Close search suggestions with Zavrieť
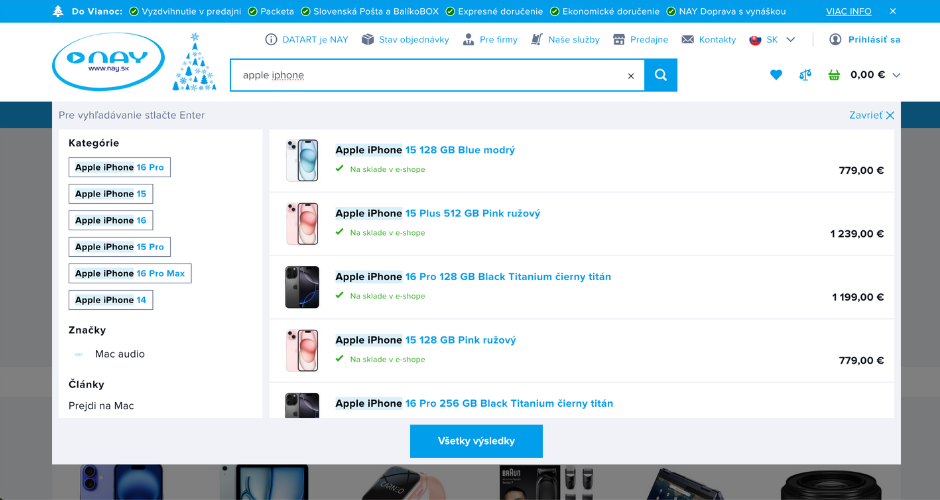This screenshot has width=940, height=500. [871, 115]
